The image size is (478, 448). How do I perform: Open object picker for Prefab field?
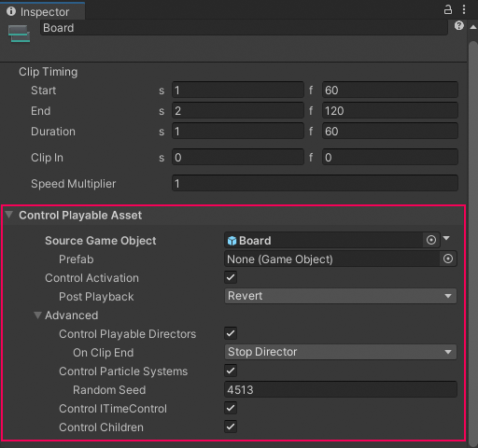tap(448, 259)
